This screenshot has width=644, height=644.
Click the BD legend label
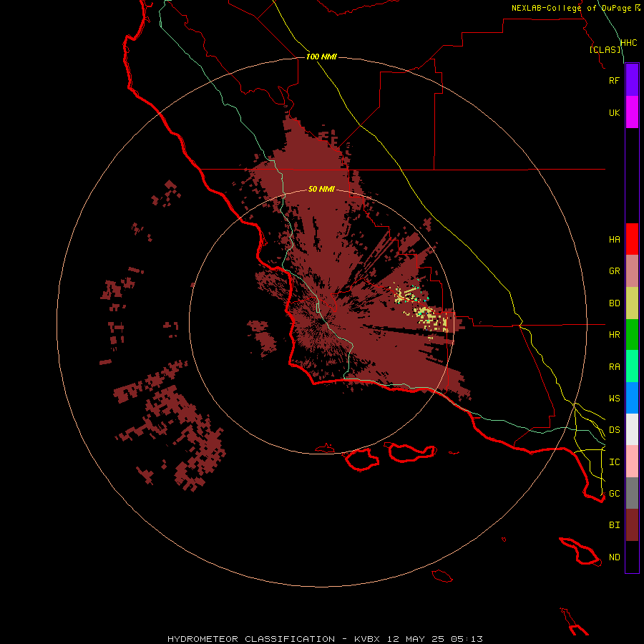[x=614, y=303]
